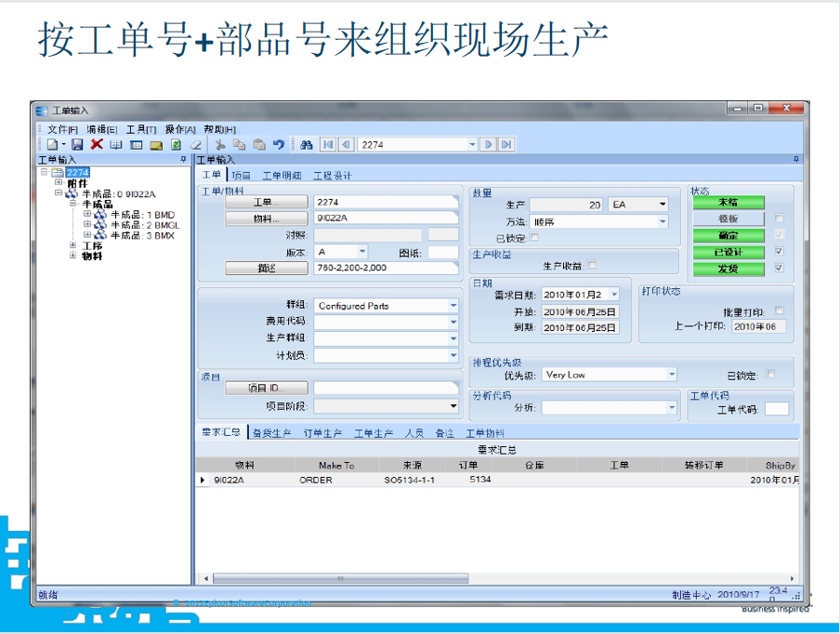
Task: Click the New document toolbar icon
Action: [53, 144]
